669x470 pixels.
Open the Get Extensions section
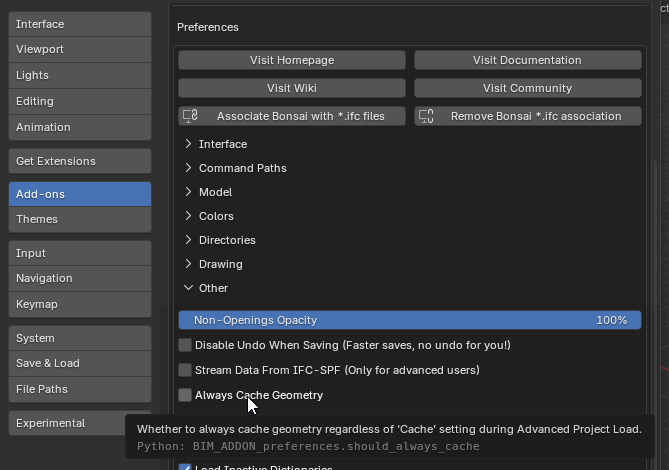click(x=80, y=161)
